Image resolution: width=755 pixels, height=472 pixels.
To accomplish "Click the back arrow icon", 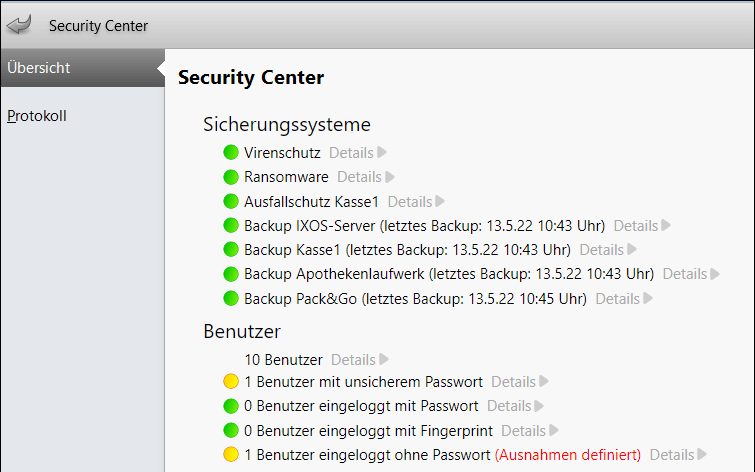I will pos(19,25).
